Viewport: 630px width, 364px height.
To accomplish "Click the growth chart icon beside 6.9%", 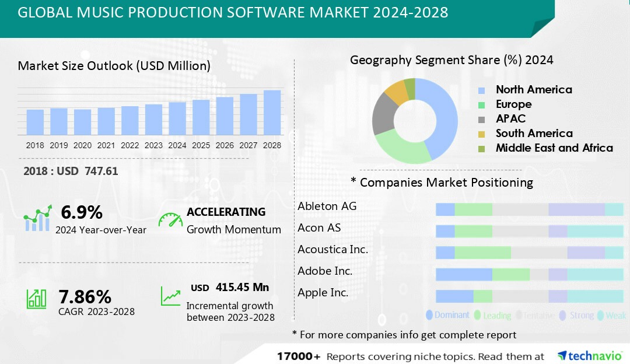I will tap(37, 218).
